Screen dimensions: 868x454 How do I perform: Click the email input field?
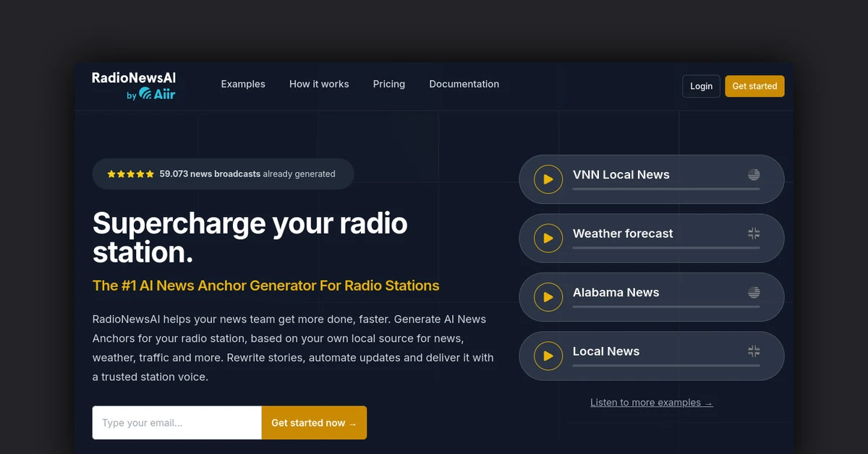coord(176,422)
